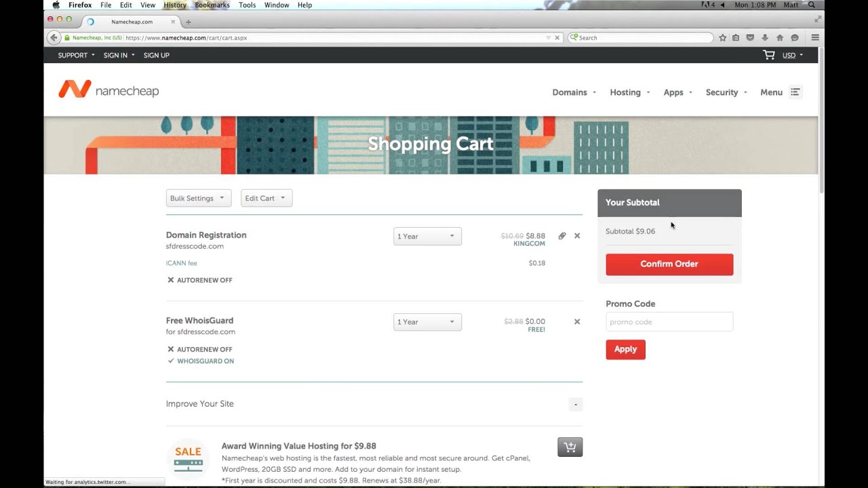Click the SALE hosting badge icon

click(188, 459)
